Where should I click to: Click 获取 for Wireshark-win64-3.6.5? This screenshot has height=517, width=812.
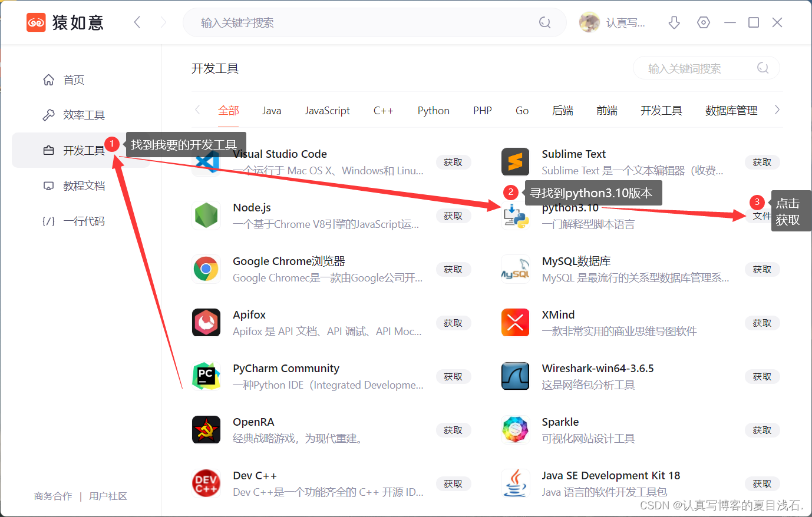[763, 376]
